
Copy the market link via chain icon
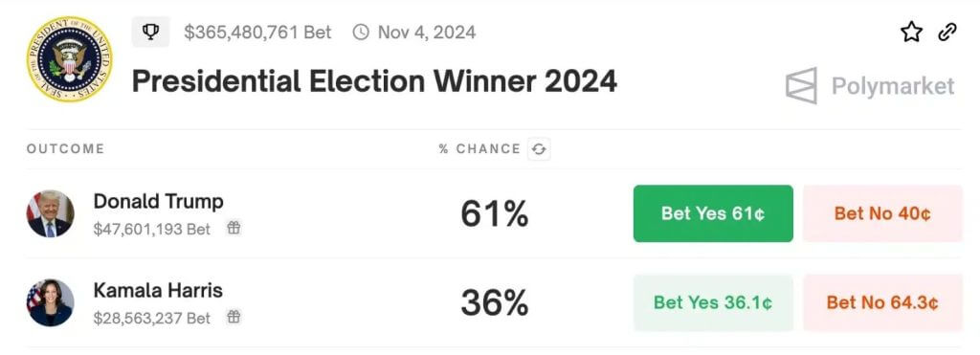point(947,32)
